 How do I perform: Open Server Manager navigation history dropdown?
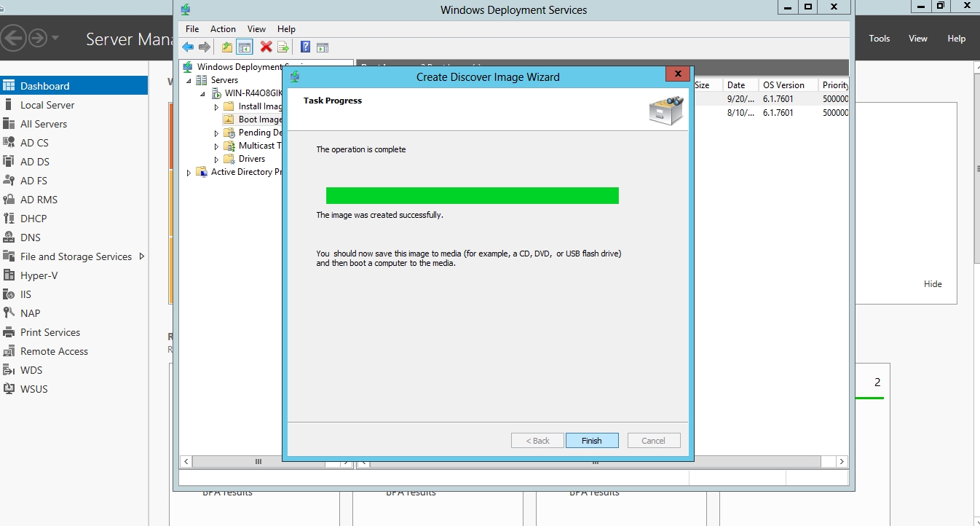pyautogui.click(x=56, y=38)
